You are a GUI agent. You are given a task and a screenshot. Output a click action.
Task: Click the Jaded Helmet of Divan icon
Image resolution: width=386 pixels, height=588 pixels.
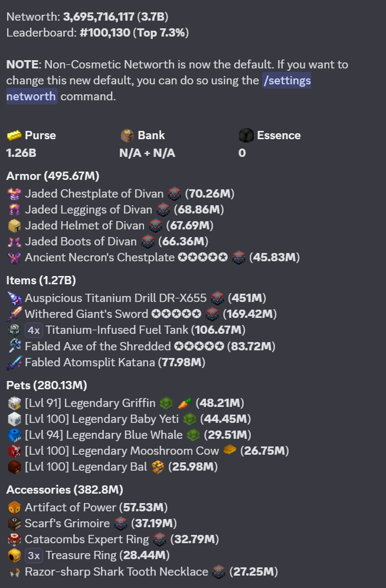(x=14, y=226)
